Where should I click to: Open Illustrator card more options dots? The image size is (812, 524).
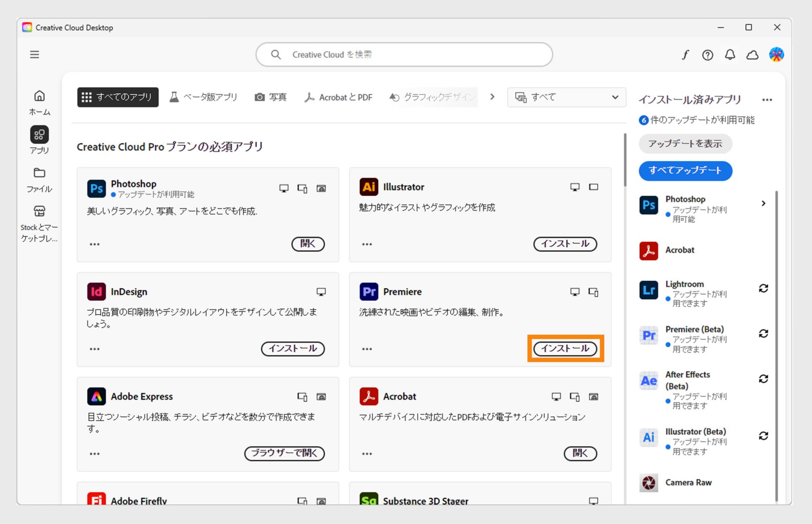(367, 244)
